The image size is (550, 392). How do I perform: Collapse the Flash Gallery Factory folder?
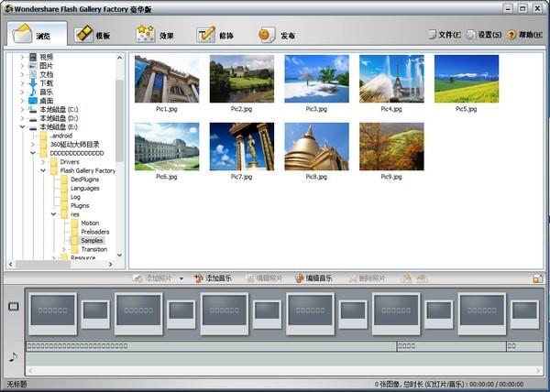pos(43,170)
